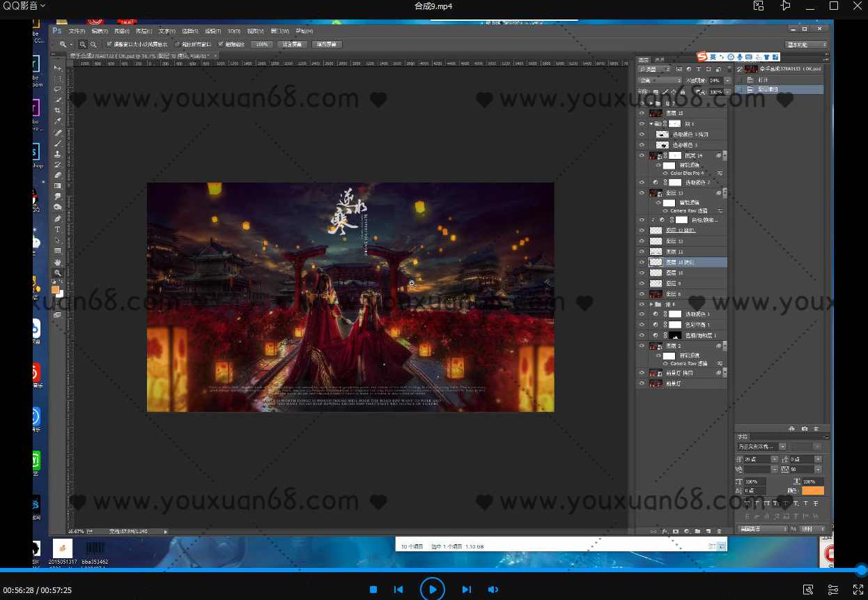Open the 图像(I) menu in Photoshop
The height and width of the screenshot is (600, 868).
pos(121,31)
